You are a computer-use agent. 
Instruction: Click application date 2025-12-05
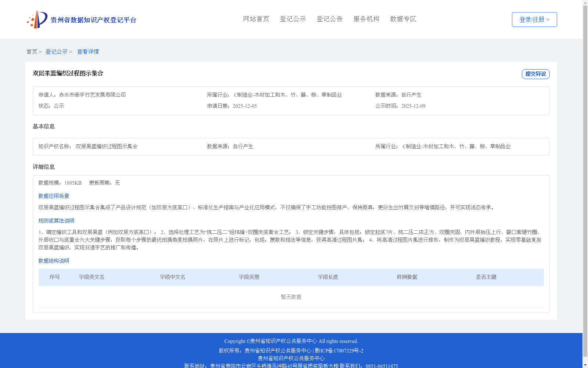[x=245, y=106]
